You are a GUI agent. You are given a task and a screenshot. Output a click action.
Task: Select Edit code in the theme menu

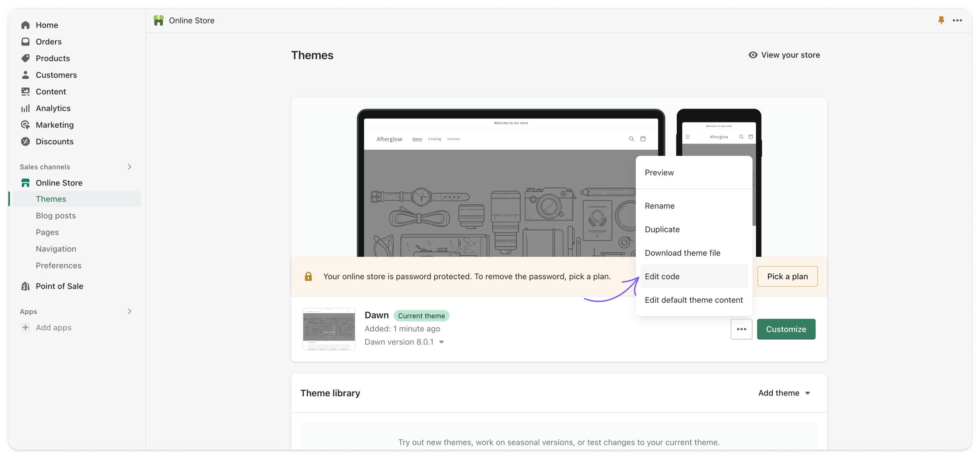point(694,276)
